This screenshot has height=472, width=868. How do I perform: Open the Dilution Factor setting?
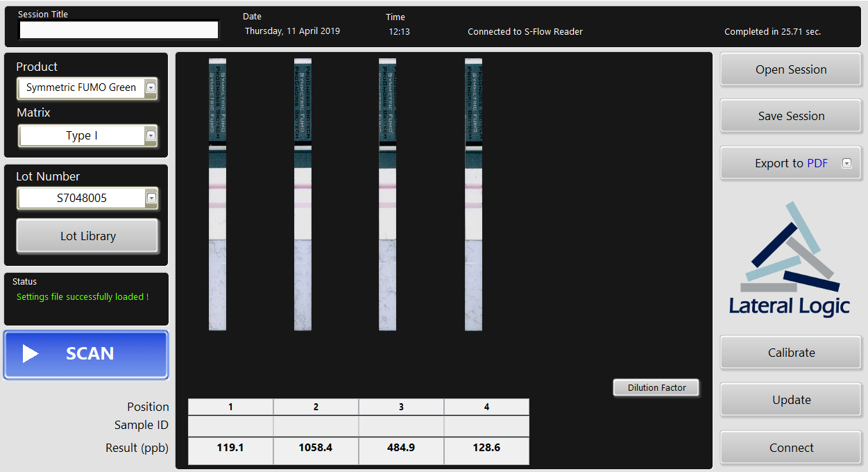[x=656, y=388]
